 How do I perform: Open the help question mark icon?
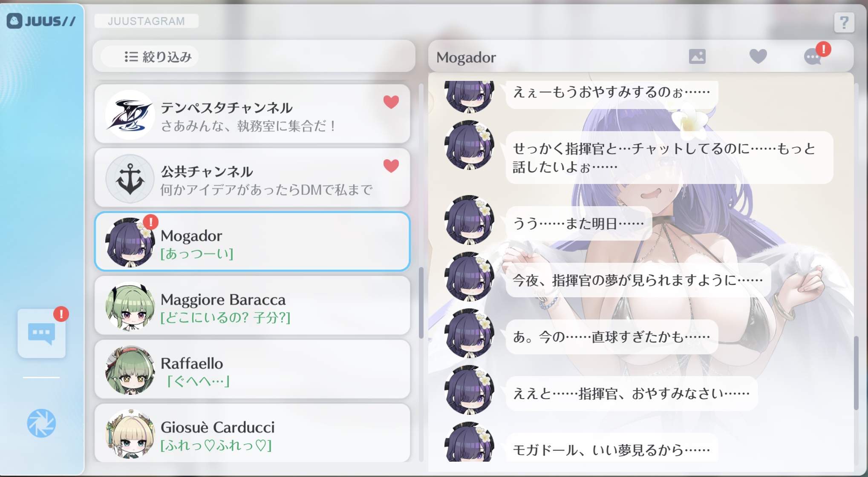click(x=844, y=23)
